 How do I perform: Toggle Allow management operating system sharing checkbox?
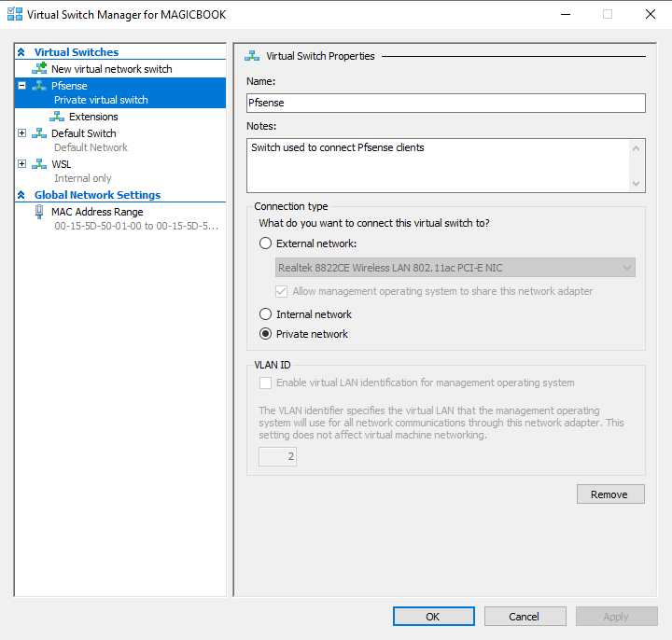(281, 291)
